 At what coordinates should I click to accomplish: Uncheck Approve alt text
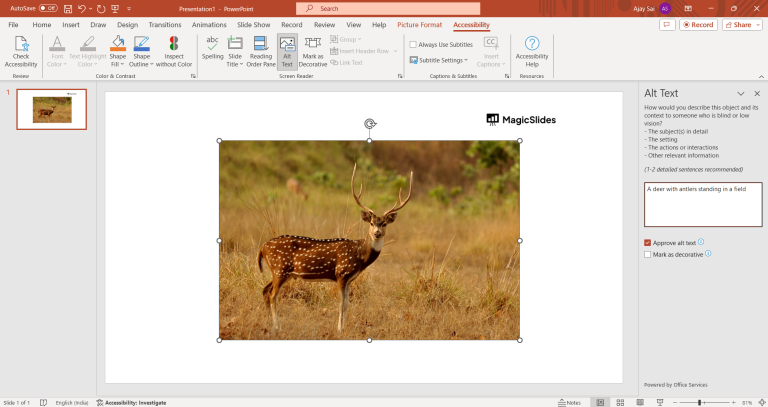point(648,243)
